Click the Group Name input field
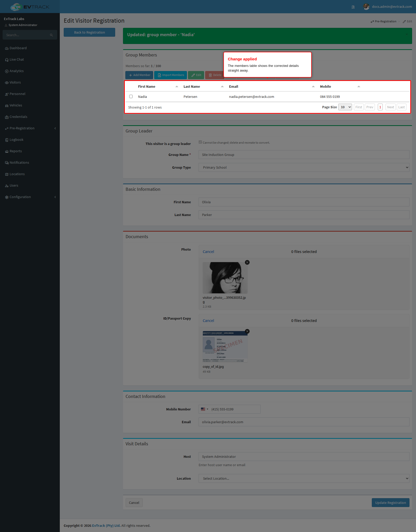 (304, 155)
